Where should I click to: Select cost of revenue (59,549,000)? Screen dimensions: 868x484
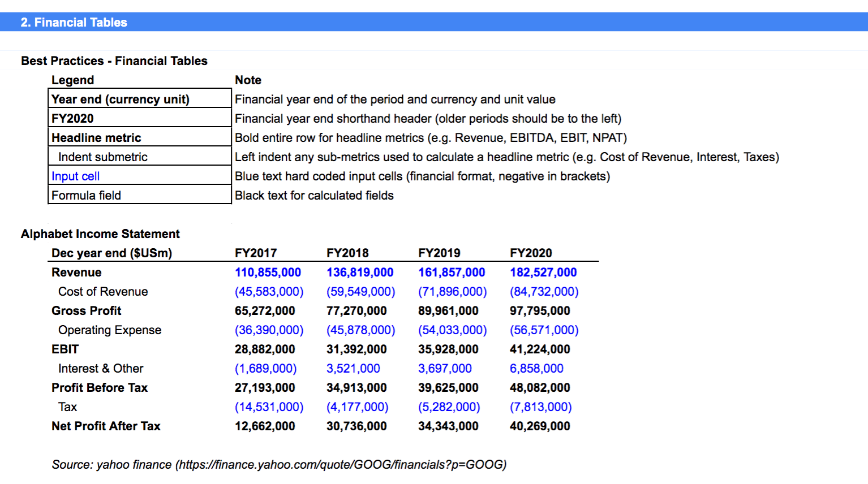pyautogui.click(x=360, y=292)
